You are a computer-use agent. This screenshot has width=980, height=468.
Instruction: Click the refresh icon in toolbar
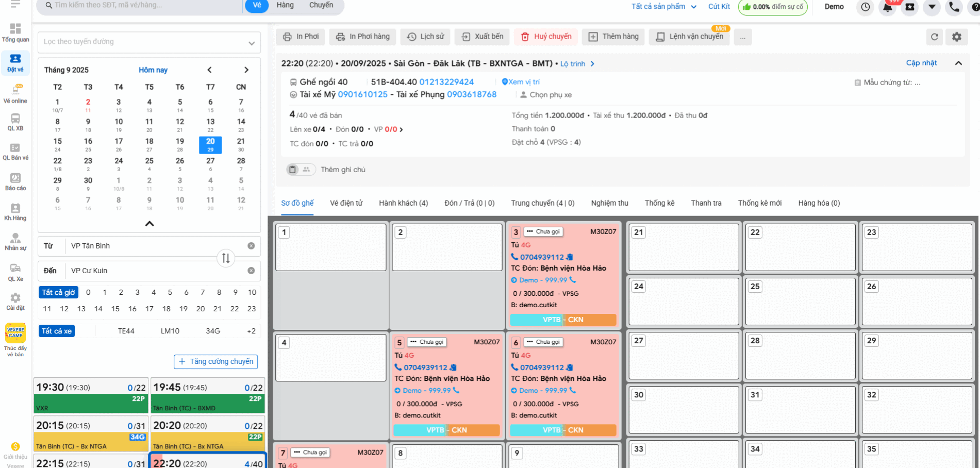pyautogui.click(x=934, y=37)
